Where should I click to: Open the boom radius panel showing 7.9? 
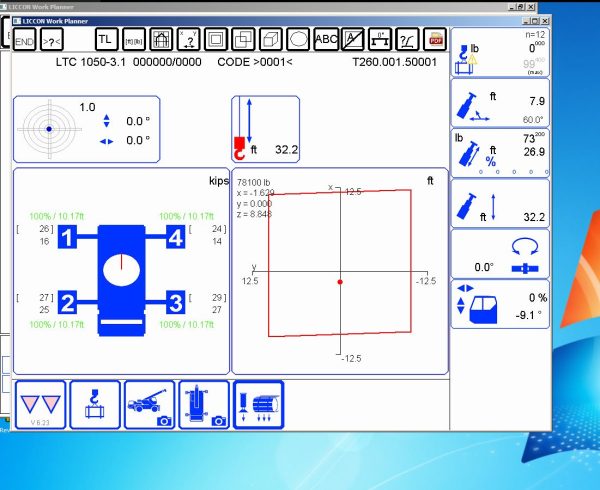500,103
